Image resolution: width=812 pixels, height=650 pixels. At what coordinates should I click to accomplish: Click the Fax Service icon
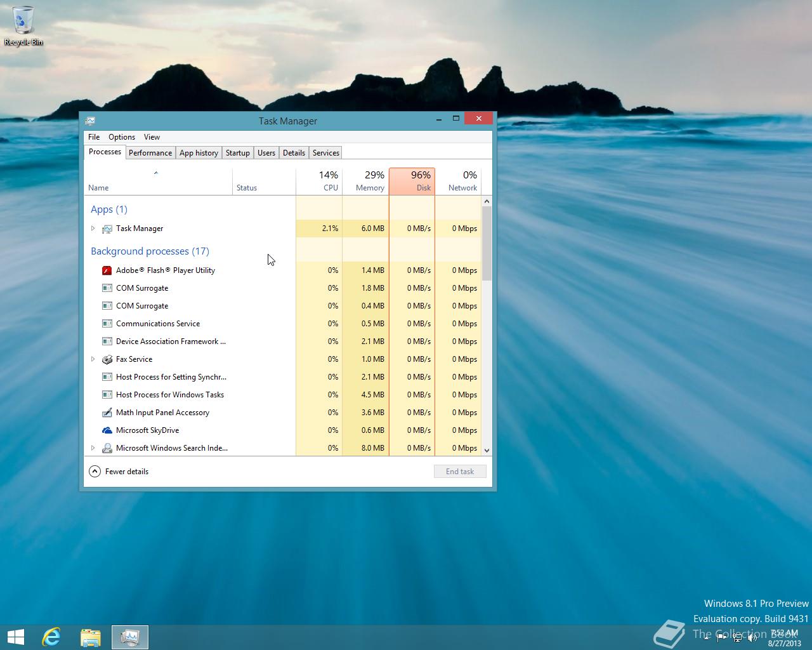(107, 359)
